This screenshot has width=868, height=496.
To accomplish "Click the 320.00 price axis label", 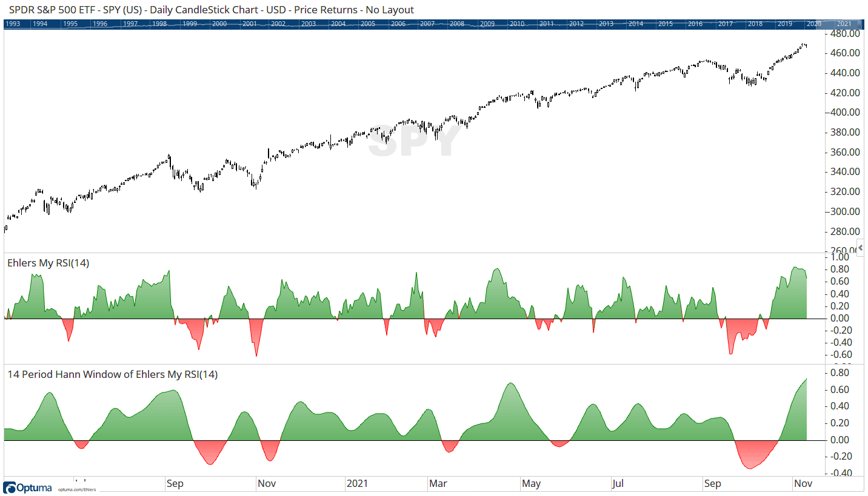I will coord(844,191).
